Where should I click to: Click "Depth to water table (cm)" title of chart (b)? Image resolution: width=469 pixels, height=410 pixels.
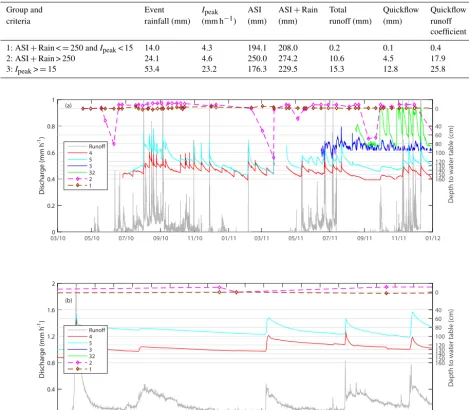[451, 348]
